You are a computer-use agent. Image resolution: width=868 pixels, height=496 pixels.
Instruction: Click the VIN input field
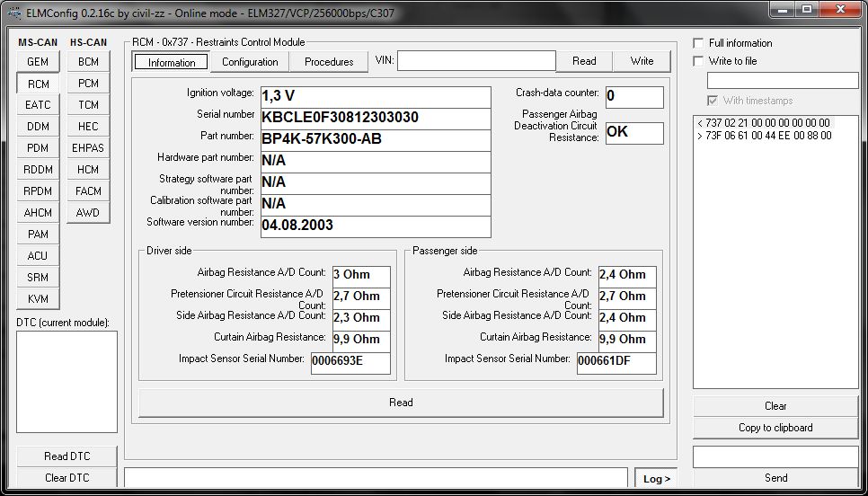pos(476,61)
